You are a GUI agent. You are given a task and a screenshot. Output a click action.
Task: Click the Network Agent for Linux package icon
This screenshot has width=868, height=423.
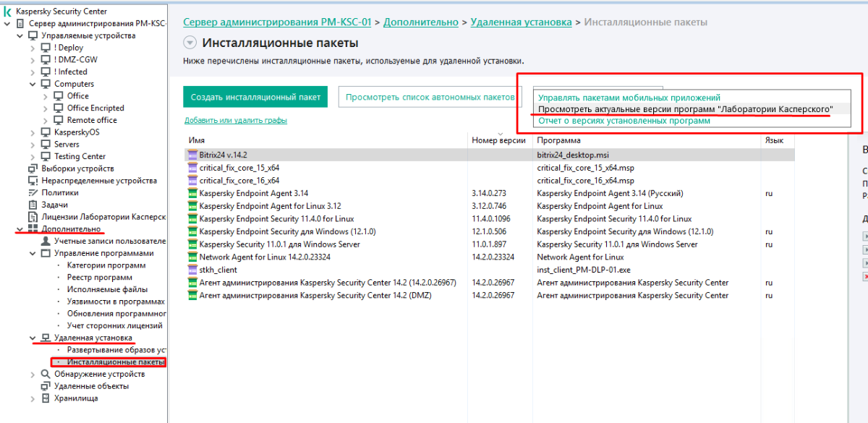point(192,257)
